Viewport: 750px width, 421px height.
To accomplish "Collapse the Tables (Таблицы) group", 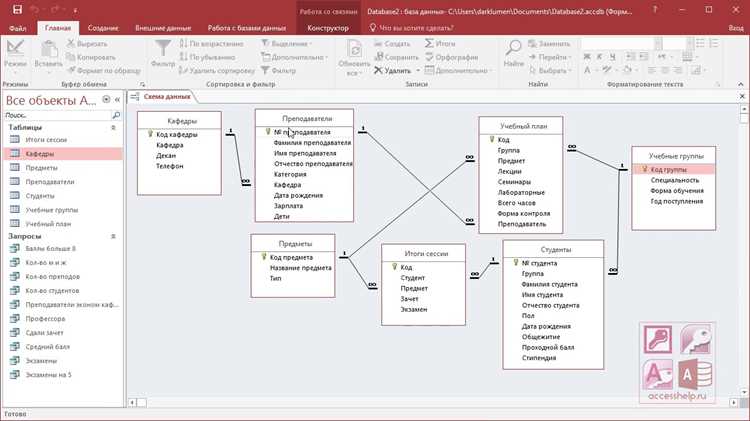I will (x=113, y=128).
